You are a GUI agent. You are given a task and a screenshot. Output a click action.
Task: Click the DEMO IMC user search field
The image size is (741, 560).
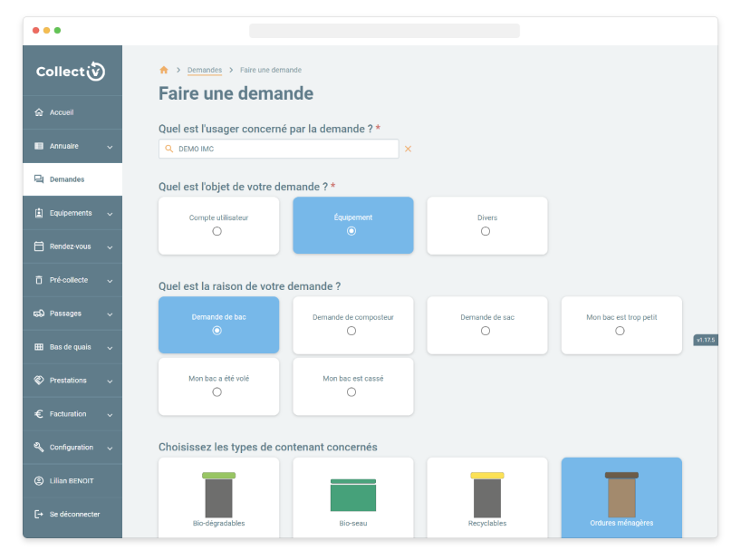click(281, 149)
